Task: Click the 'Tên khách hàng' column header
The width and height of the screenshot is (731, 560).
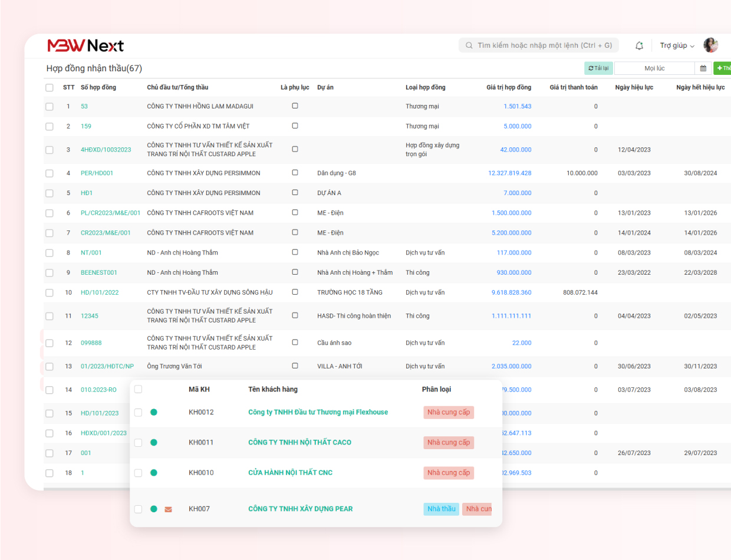Action: [x=273, y=390]
